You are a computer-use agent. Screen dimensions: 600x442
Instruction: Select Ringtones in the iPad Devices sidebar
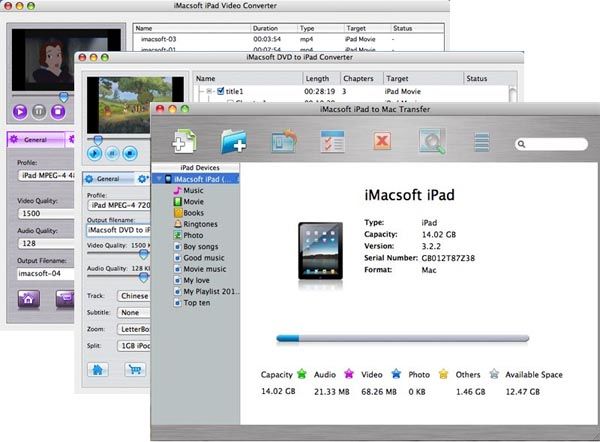click(x=186, y=224)
